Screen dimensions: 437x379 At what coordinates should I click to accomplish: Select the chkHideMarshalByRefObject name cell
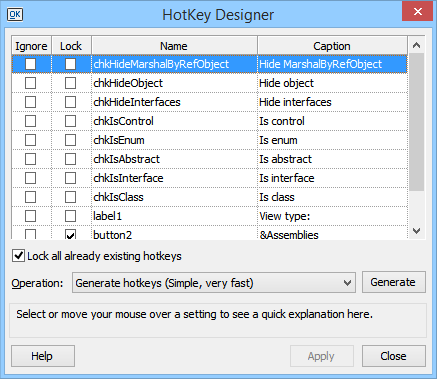174,64
